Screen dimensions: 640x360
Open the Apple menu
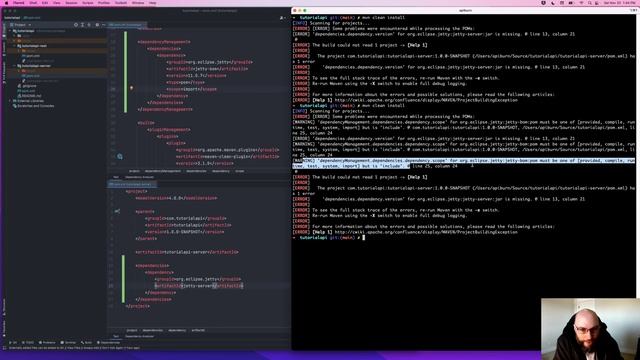coord(6,3)
